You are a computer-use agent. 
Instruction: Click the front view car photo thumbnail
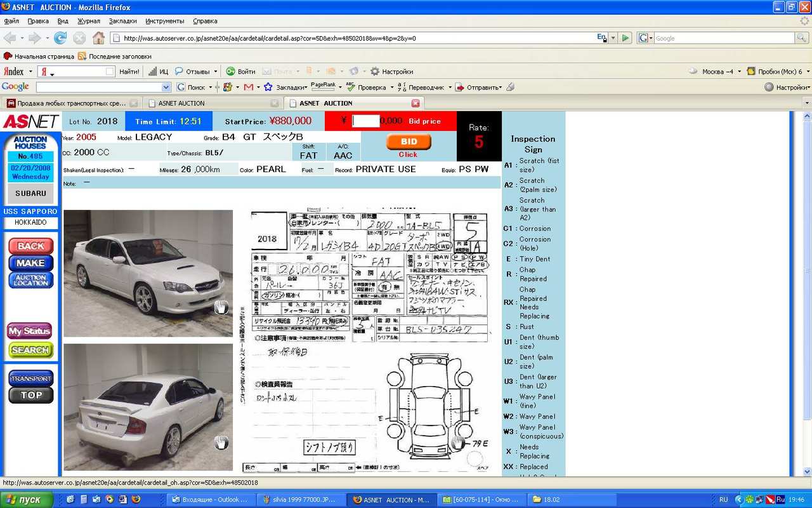[148, 273]
